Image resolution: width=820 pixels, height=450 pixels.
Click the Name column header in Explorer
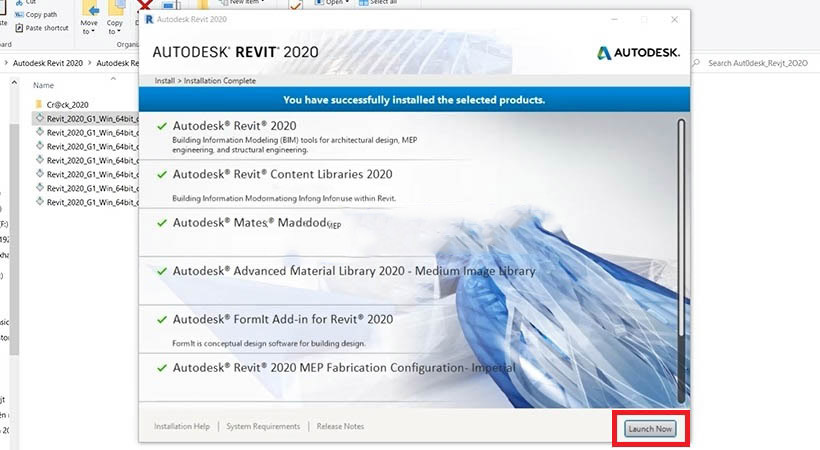click(43, 85)
